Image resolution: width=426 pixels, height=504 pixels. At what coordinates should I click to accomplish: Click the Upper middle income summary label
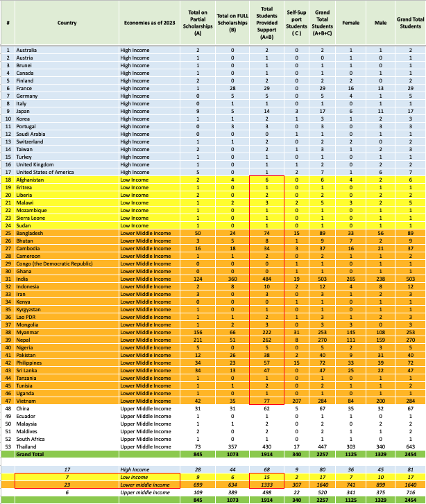coord(149,493)
